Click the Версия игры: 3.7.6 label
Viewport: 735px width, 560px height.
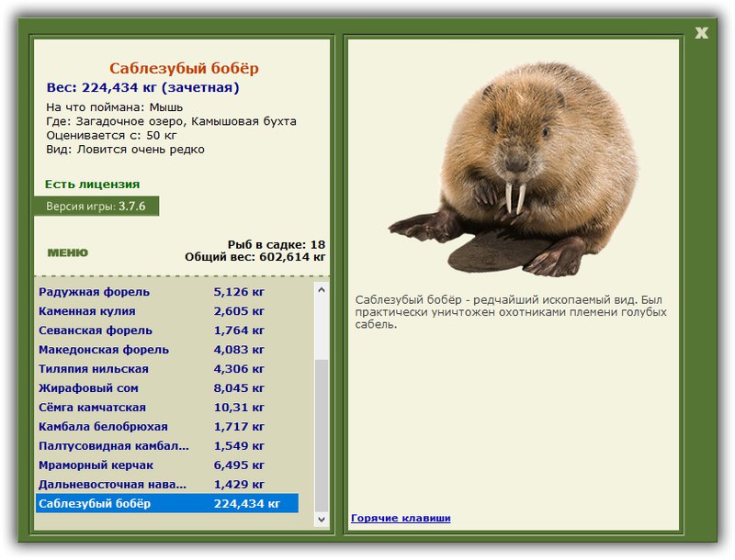[x=96, y=206]
